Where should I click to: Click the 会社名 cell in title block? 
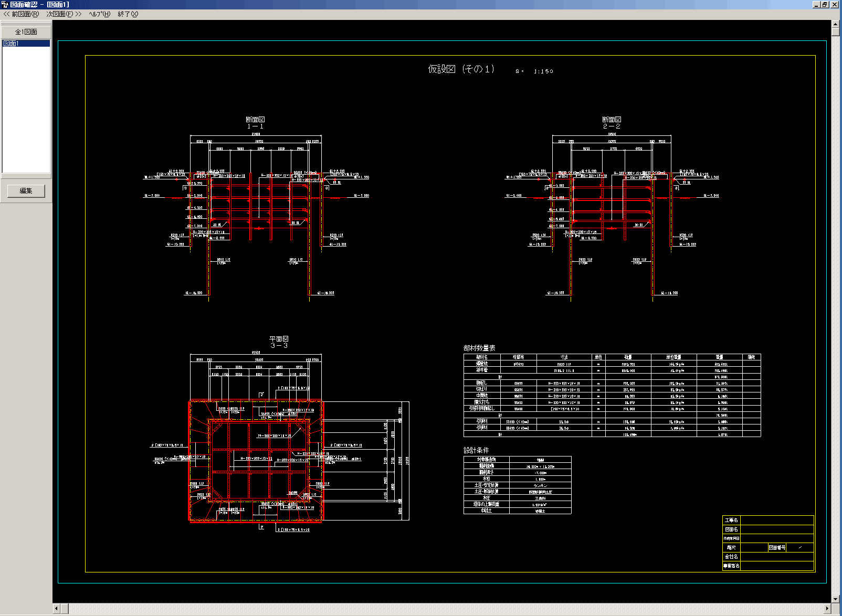(731, 557)
